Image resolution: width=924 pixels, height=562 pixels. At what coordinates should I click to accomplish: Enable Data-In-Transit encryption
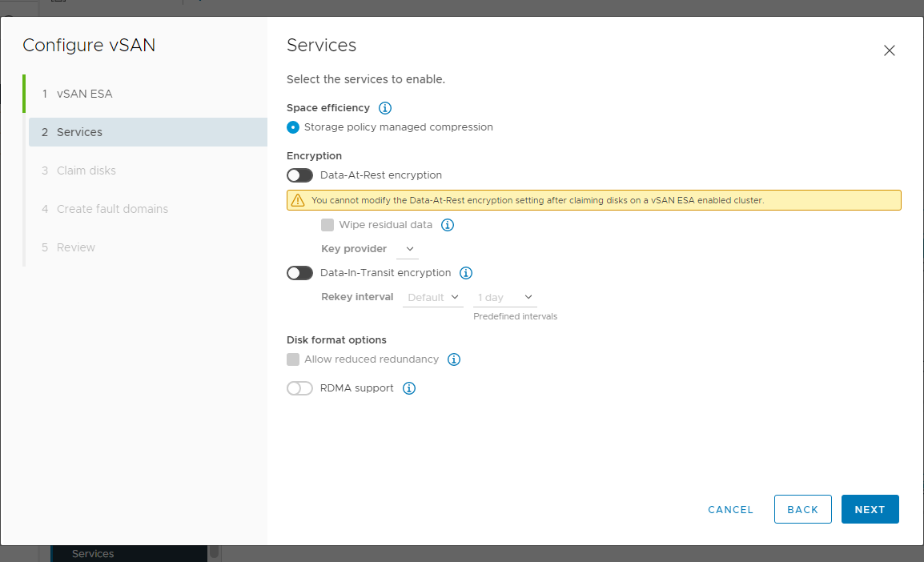[299, 273]
